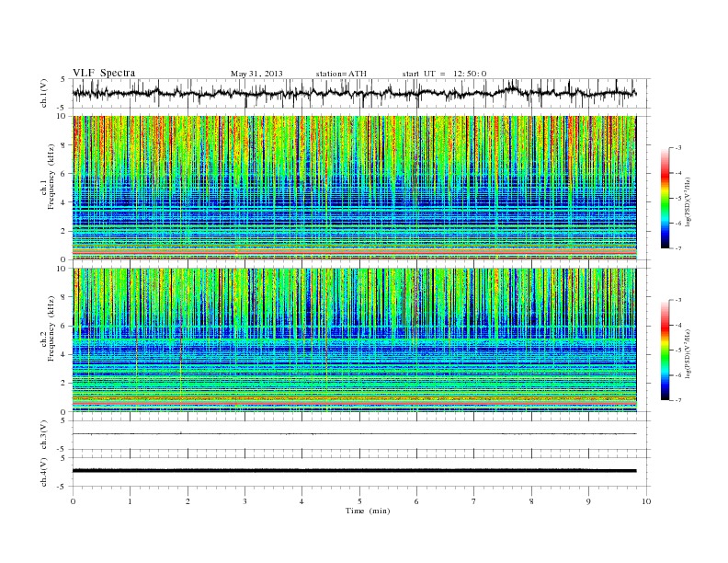This screenshot has width=728, height=563.
Task: Click the ch.2 spectrogram panel
Action: coord(354,340)
